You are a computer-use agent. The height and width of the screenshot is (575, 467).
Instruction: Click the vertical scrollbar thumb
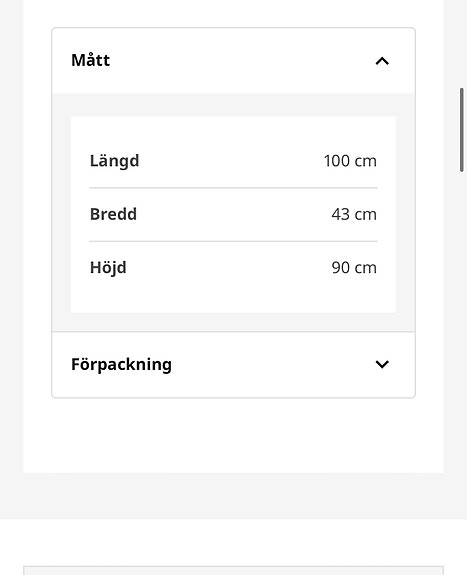462,130
